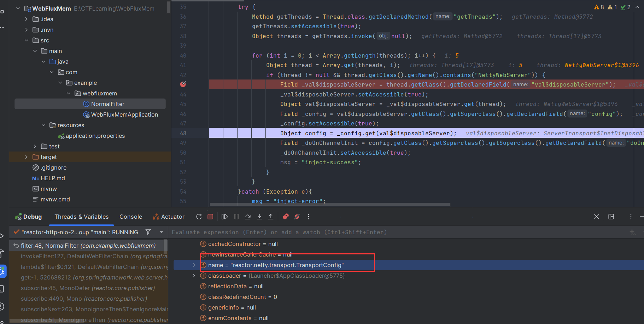Expand the .mvn folder
The width and height of the screenshot is (644, 324).
pos(27,30)
